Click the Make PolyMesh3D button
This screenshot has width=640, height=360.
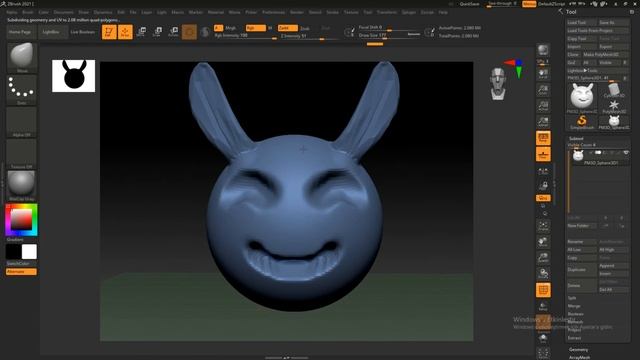[606, 54]
